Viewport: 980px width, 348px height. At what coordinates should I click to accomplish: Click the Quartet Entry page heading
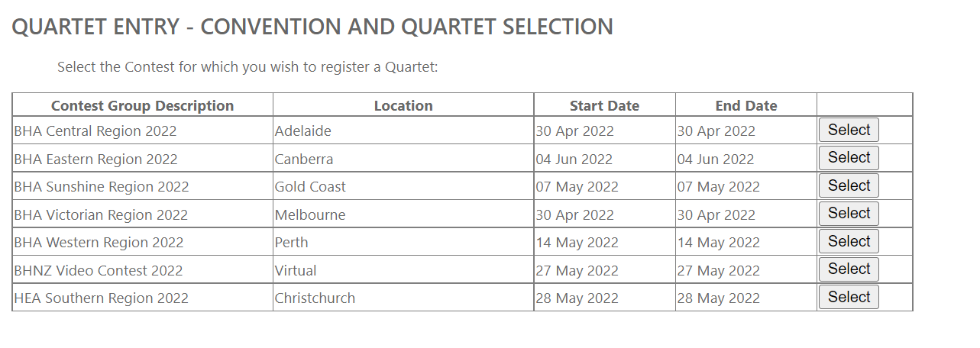(x=312, y=27)
